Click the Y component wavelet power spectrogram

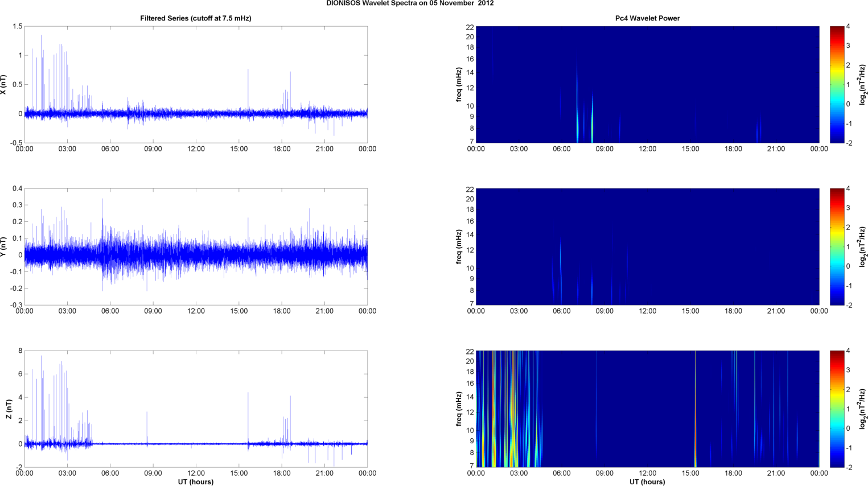647,246
